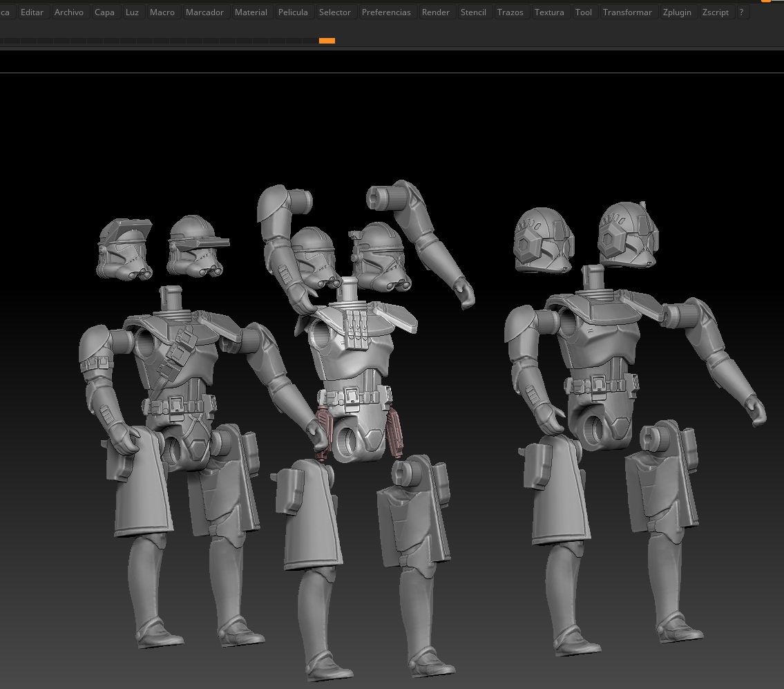Open the Editar menu
784x689 pixels.
32,12
